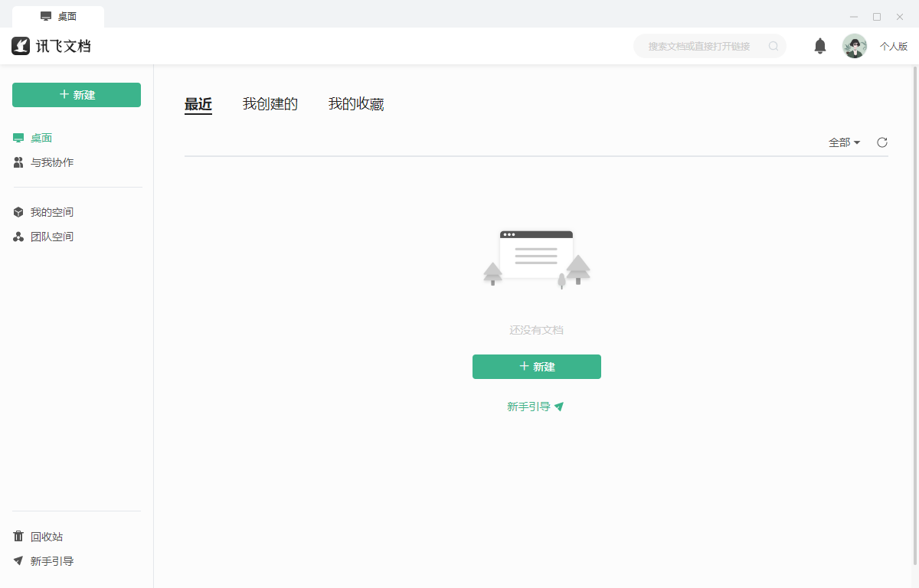
Task: Click the search magnifier icon
Action: coord(773,46)
